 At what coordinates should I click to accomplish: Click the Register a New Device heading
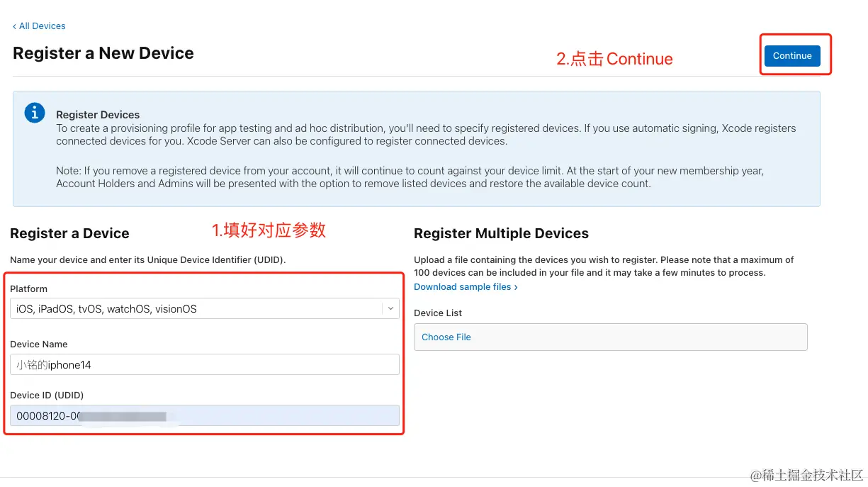click(103, 53)
